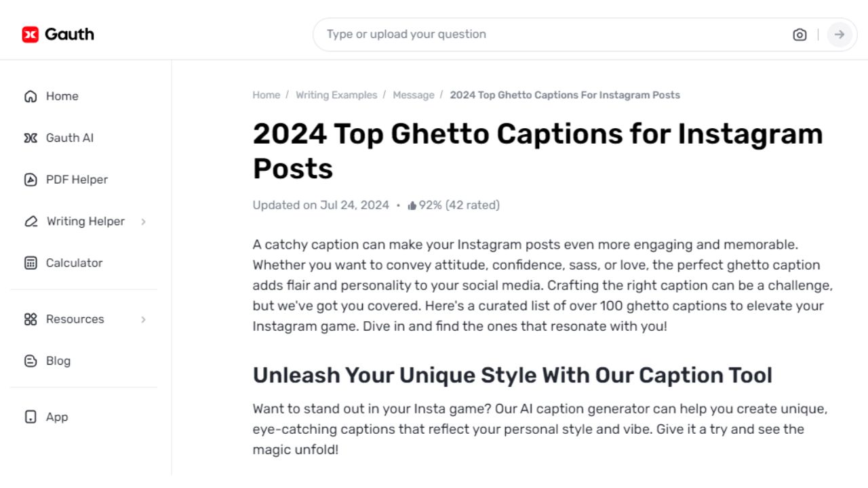Select Writing Examples in the breadcrumb trail

[x=336, y=95]
